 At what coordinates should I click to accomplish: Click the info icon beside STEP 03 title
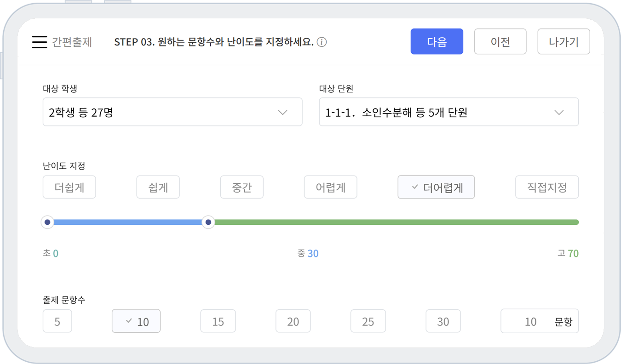(x=322, y=42)
